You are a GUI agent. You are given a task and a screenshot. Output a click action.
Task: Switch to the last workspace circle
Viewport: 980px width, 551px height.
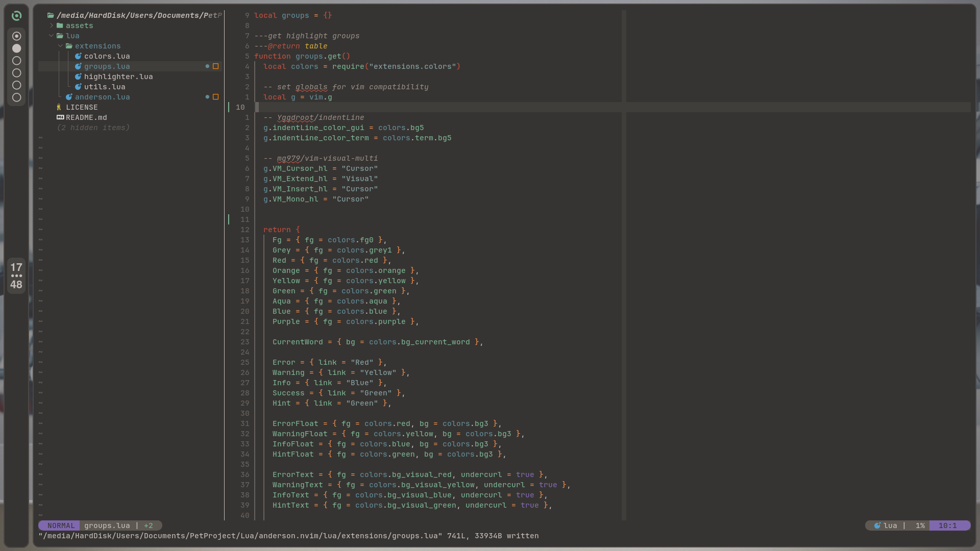(16, 97)
